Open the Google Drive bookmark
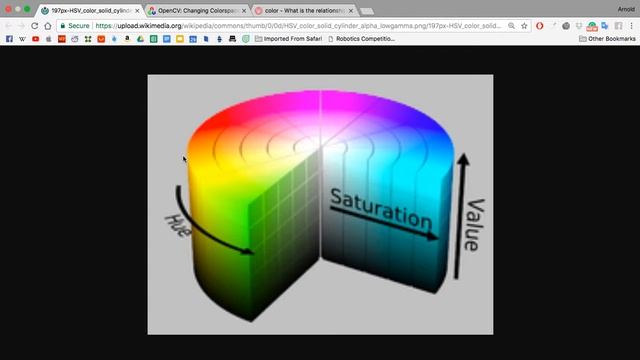The image size is (640, 360). (x=140, y=39)
